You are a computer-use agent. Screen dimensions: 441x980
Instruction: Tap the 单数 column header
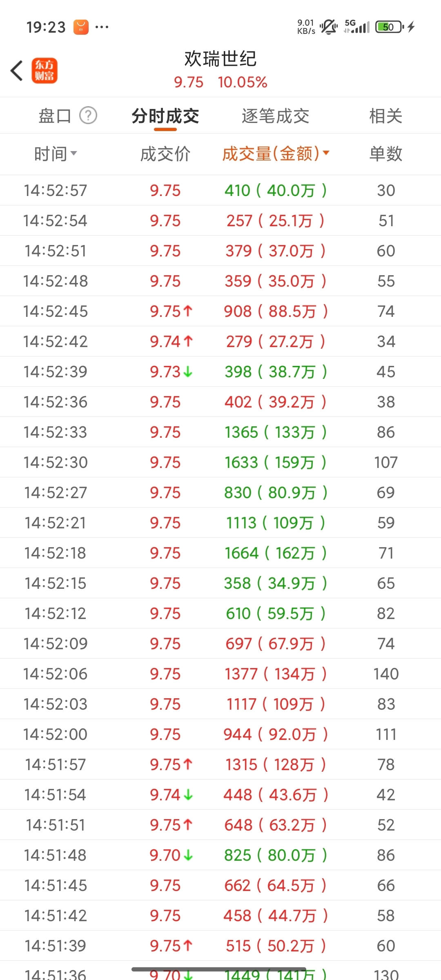(x=385, y=154)
